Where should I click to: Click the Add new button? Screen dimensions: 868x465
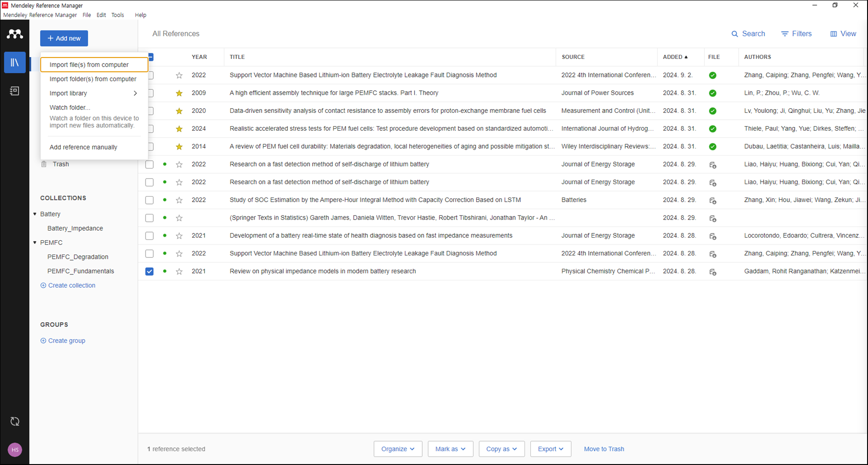point(64,38)
